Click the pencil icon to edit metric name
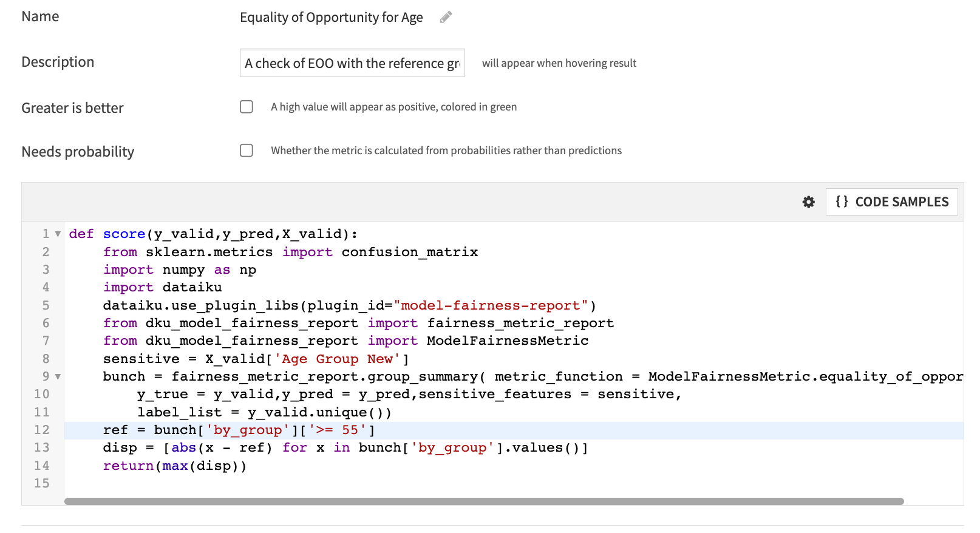This screenshot has width=980, height=533. pyautogui.click(x=446, y=17)
